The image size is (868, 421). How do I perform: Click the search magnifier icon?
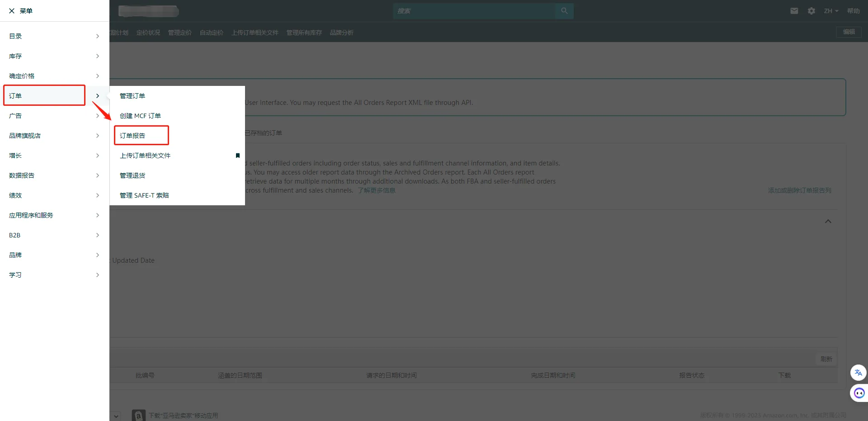pos(564,11)
